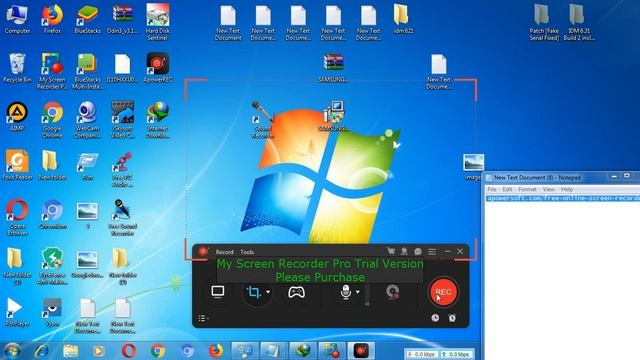Image resolution: width=640 pixels, height=360 pixels.
Task: Open dropdown arrow beside microphone icon
Action: tap(358, 292)
